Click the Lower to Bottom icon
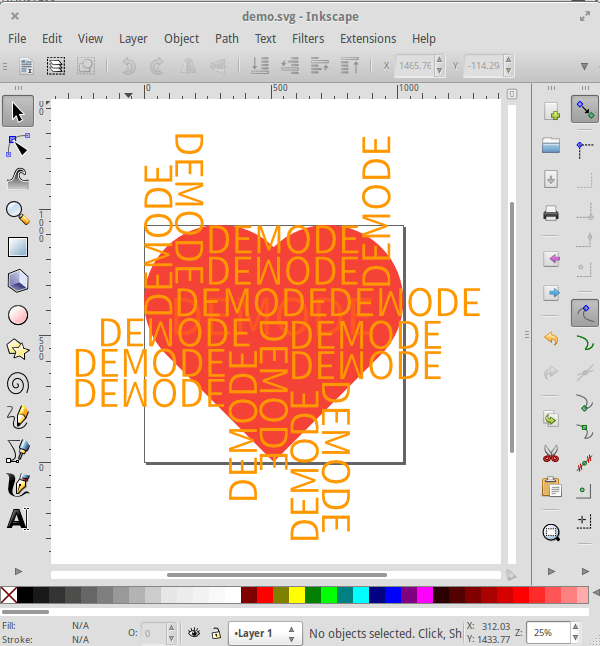This screenshot has width=600, height=646. tap(260, 66)
